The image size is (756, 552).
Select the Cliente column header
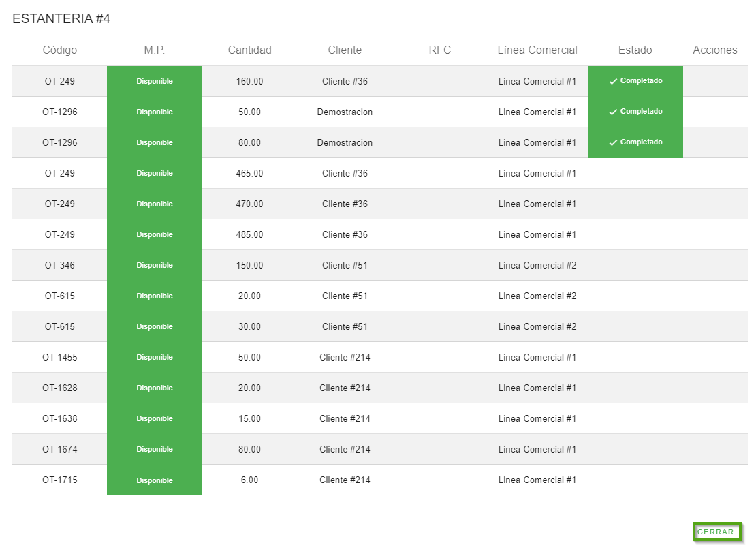click(345, 50)
